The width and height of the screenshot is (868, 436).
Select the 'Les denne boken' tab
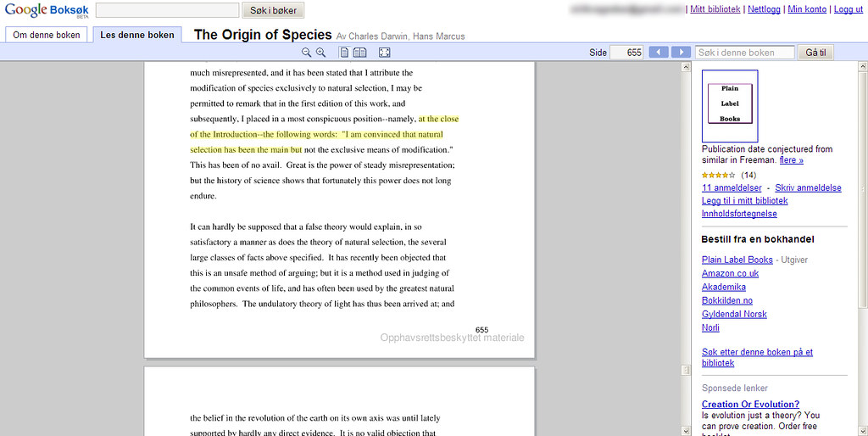tap(137, 35)
